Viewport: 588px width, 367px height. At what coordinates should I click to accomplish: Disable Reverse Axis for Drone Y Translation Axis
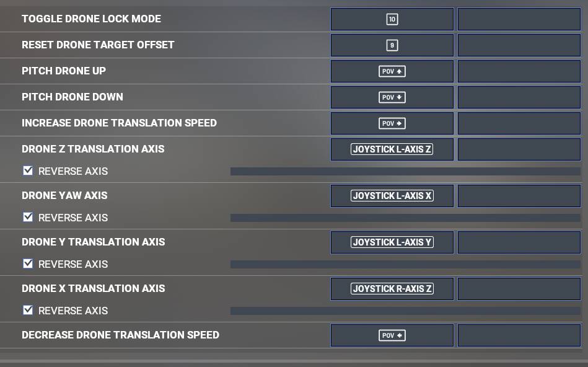click(28, 264)
